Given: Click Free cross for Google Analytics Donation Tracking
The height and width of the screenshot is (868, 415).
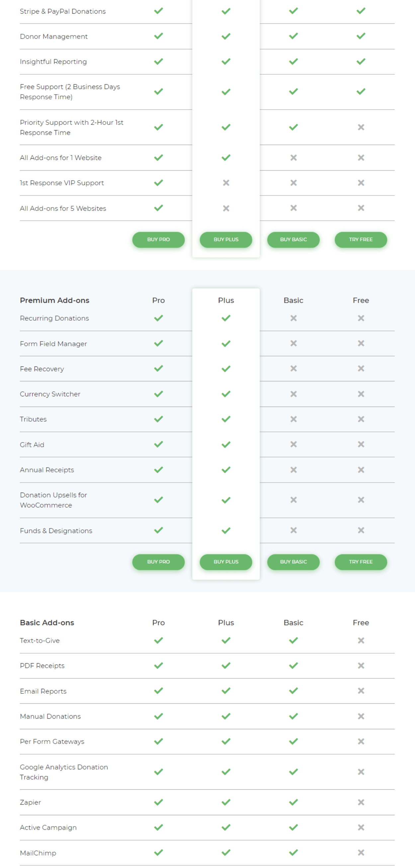Looking at the screenshot, I should (x=361, y=771).
